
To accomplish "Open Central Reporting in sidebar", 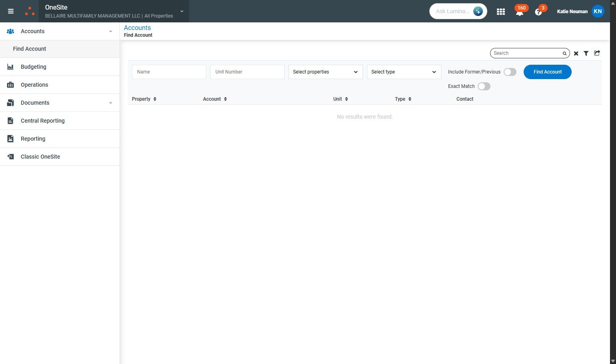I will pyautogui.click(x=60, y=121).
